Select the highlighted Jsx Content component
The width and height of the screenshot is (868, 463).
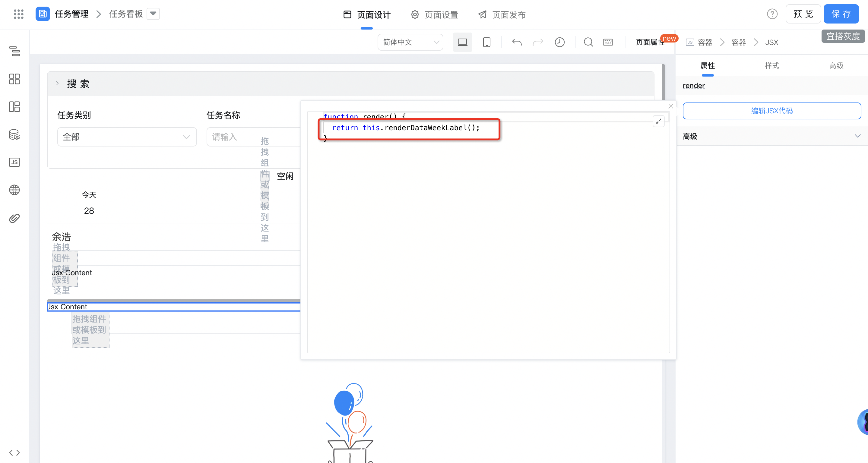[x=173, y=307]
